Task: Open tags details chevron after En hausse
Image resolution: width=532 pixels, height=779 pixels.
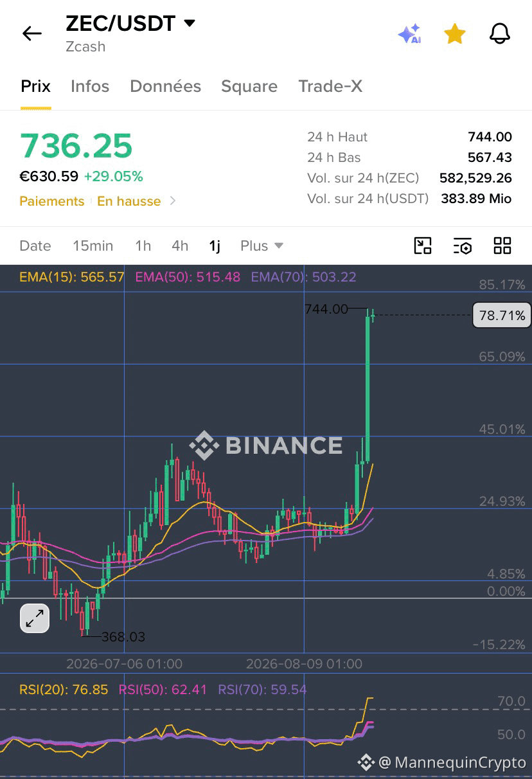Action: [172, 201]
